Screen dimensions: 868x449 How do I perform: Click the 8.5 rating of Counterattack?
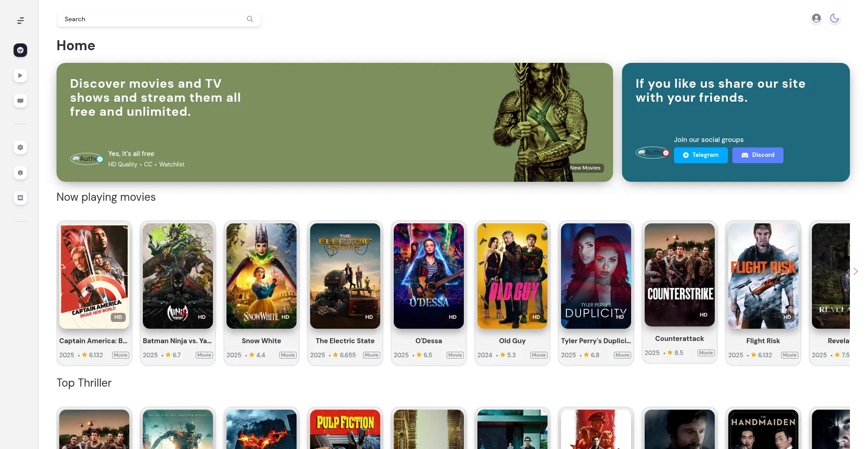click(x=679, y=353)
